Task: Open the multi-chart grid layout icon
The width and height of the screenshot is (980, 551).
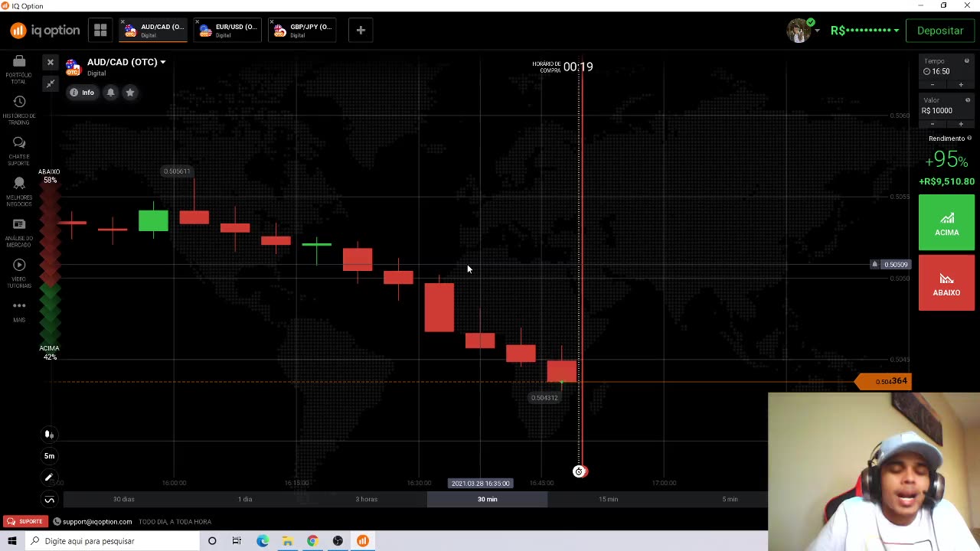Action: [x=100, y=31]
